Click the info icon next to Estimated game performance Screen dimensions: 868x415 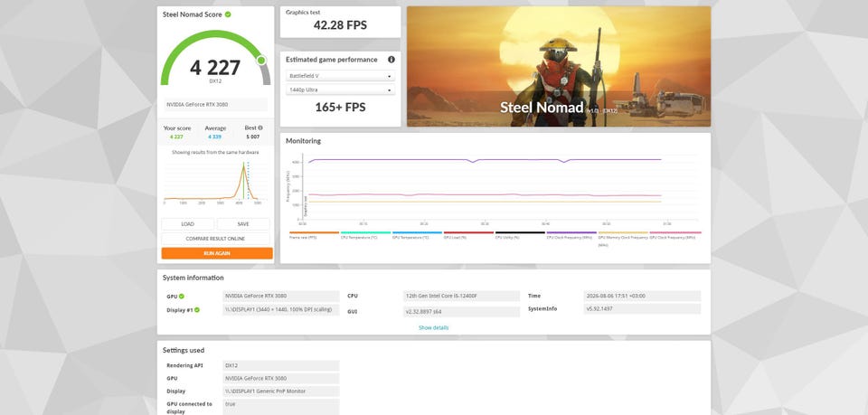pyautogui.click(x=392, y=59)
